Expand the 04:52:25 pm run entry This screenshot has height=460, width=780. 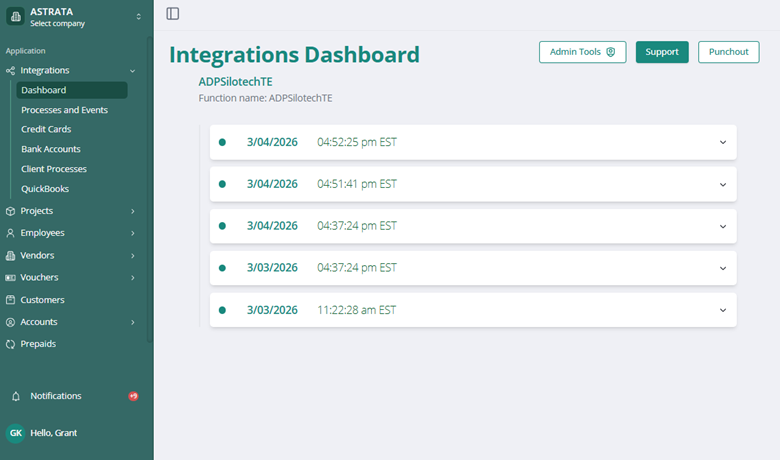[x=473, y=142]
